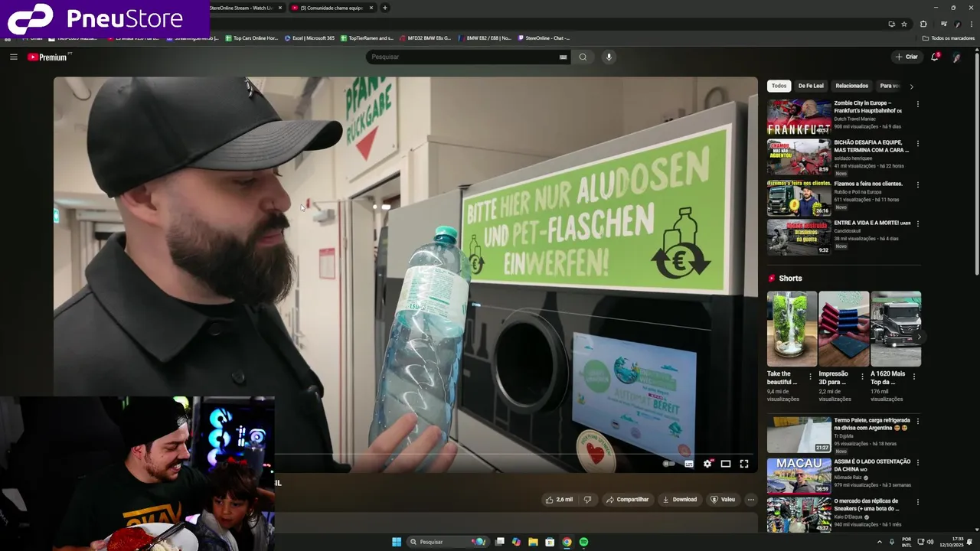Toggle autoplay switch in the player

click(669, 464)
